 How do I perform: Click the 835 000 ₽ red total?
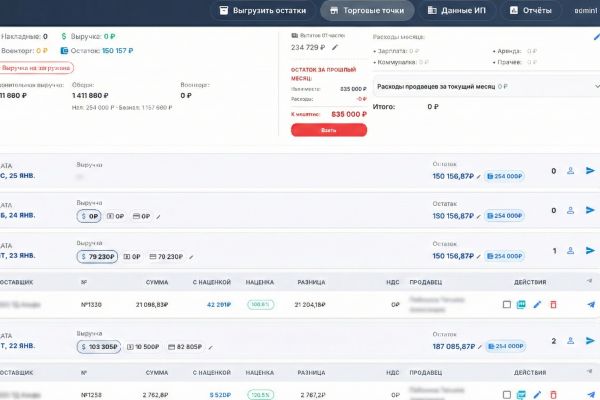click(x=349, y=114)
